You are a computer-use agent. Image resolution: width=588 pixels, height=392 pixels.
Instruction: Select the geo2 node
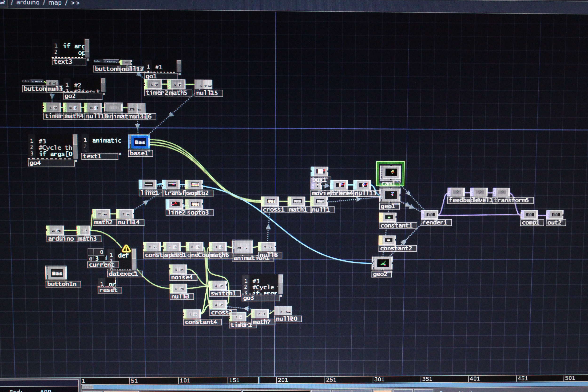pos(382,263)
